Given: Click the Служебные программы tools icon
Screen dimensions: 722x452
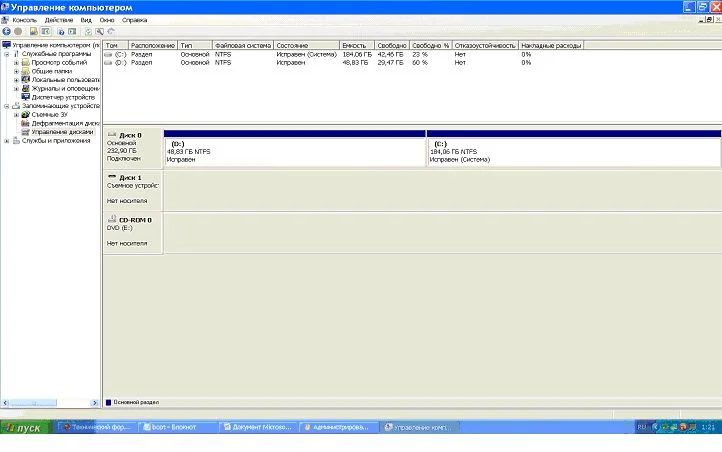Looking at the screenshot, I should 16,54.
